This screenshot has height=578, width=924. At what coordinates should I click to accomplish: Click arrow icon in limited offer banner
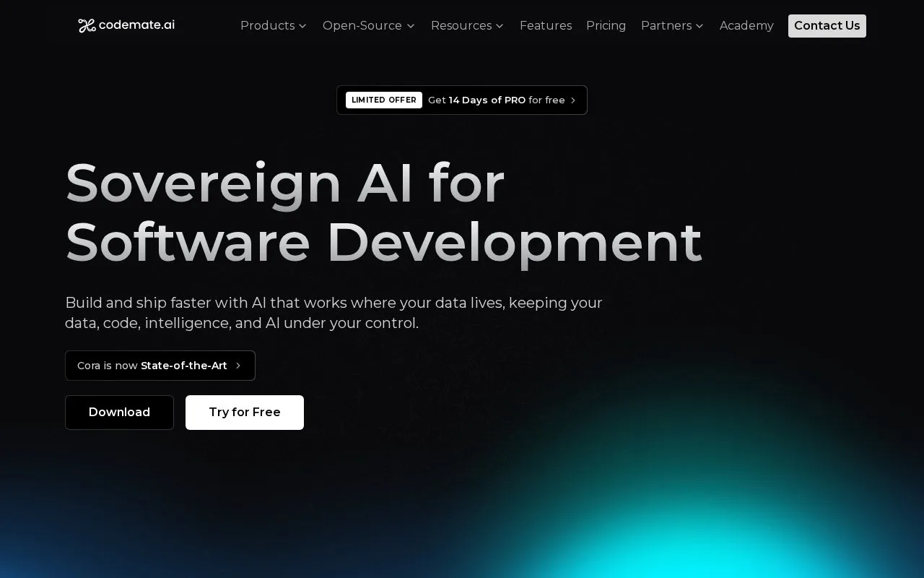[x=573, y=100]
